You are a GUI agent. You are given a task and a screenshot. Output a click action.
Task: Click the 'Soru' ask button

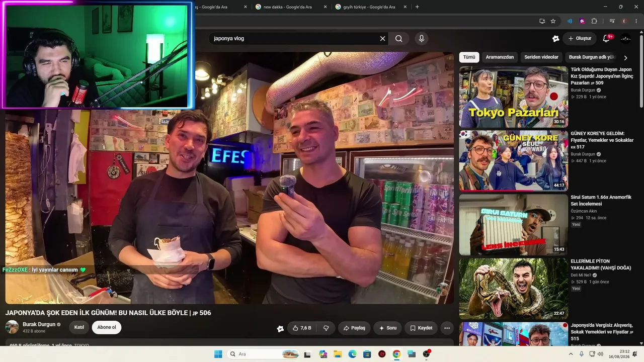pos(387,328)
